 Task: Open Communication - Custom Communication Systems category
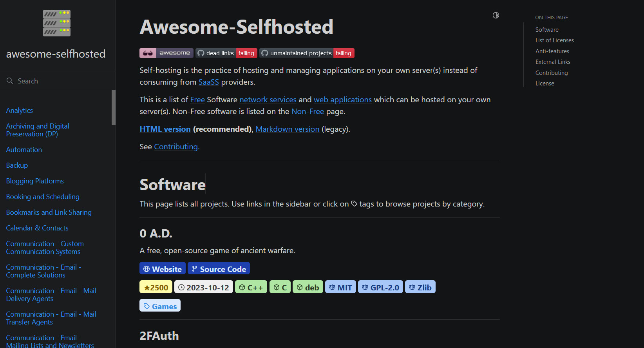pyautogui.click(x=45, y=248)
